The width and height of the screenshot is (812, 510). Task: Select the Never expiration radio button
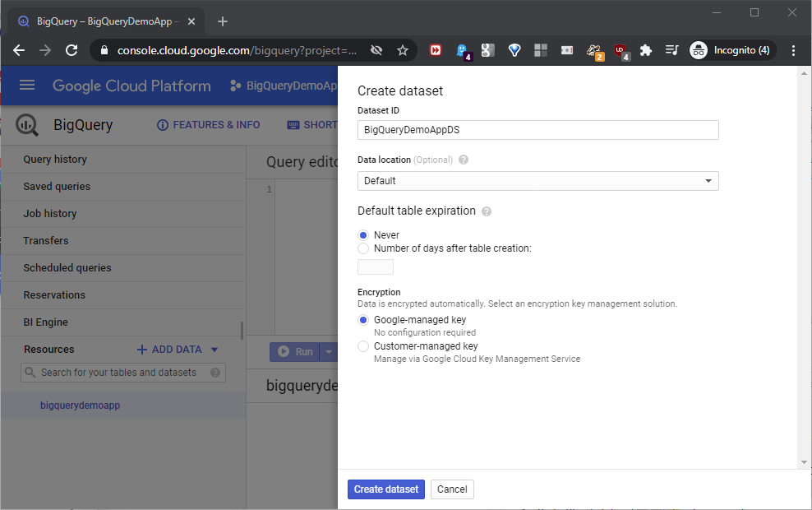363,235
